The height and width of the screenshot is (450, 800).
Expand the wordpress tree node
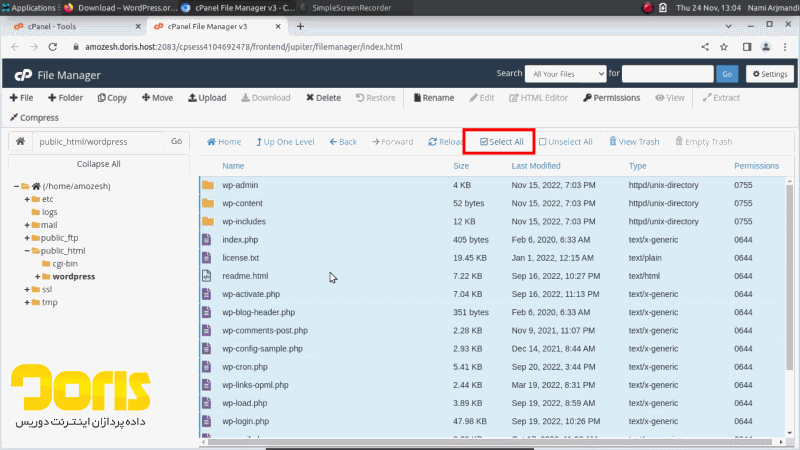(37, 277)
